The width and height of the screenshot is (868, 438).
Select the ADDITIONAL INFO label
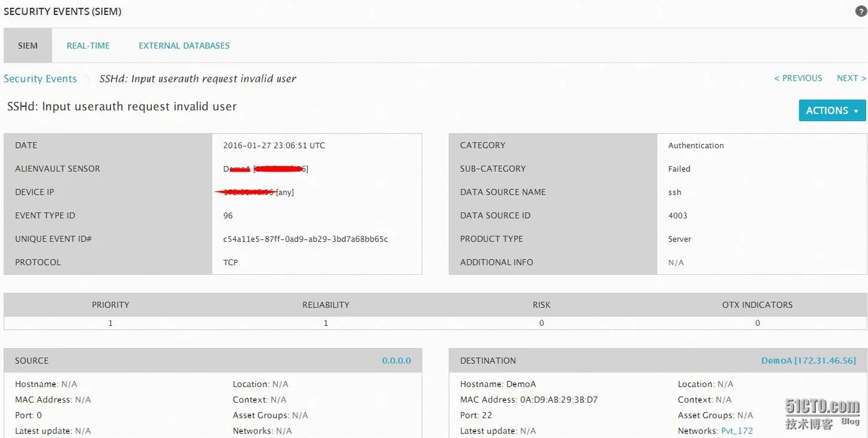click(x=497, y=262)
